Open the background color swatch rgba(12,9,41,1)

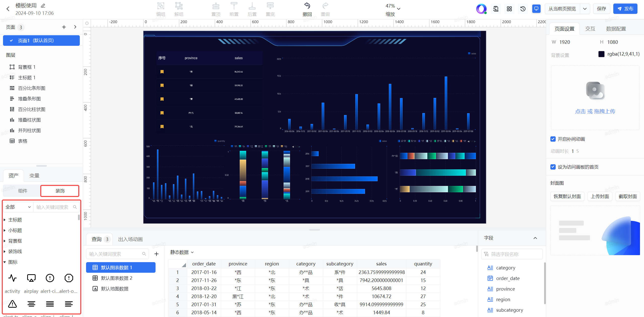click(x=601, y=54)
